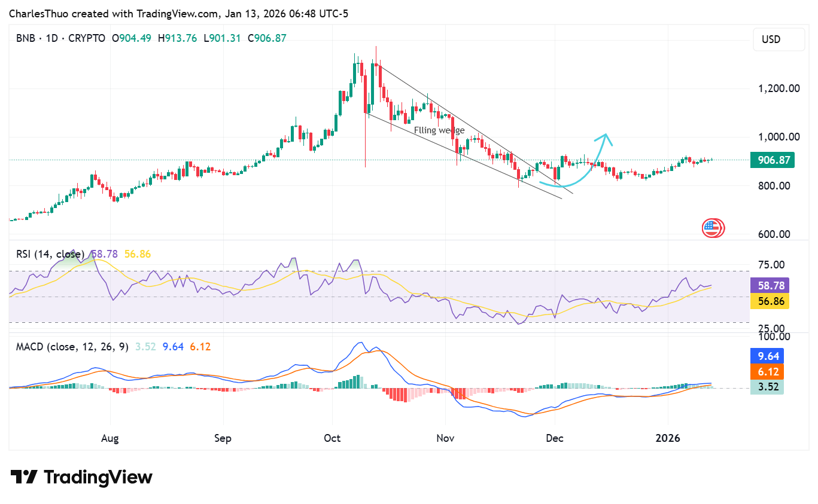Click the US flag icon on the chart

(713, 227)
